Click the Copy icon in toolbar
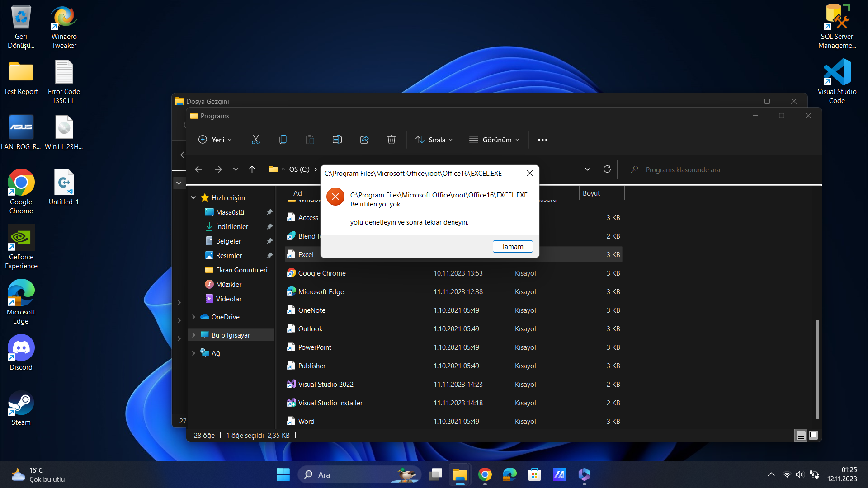The image size is (868, 488). point(283,140)
